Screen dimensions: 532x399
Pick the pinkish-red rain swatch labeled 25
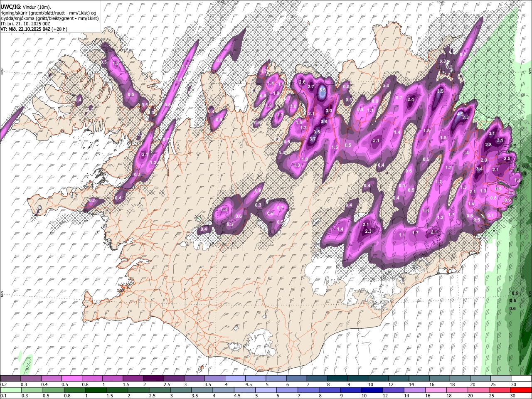499,390
